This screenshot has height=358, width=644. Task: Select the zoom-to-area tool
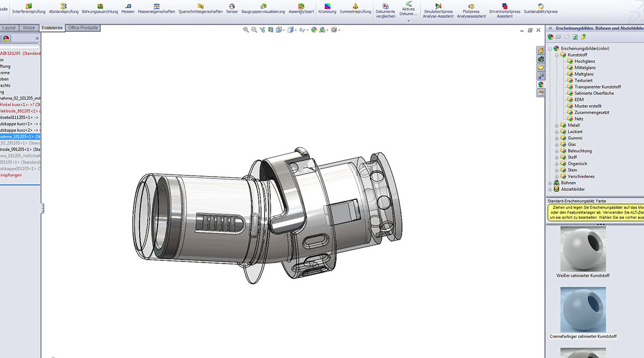pos(254,30)
